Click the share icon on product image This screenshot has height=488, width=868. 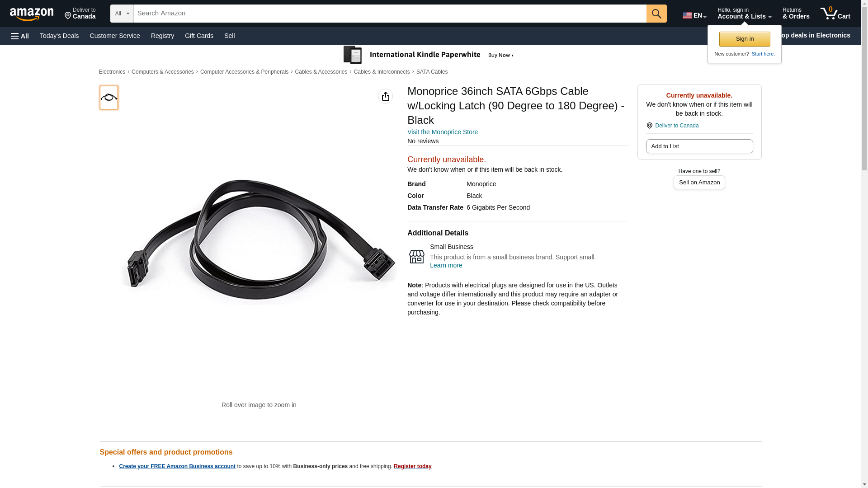point(385,96)
